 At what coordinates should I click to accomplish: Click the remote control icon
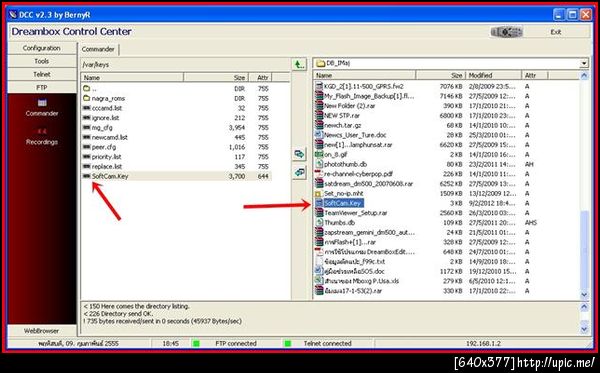click(506, 32)
